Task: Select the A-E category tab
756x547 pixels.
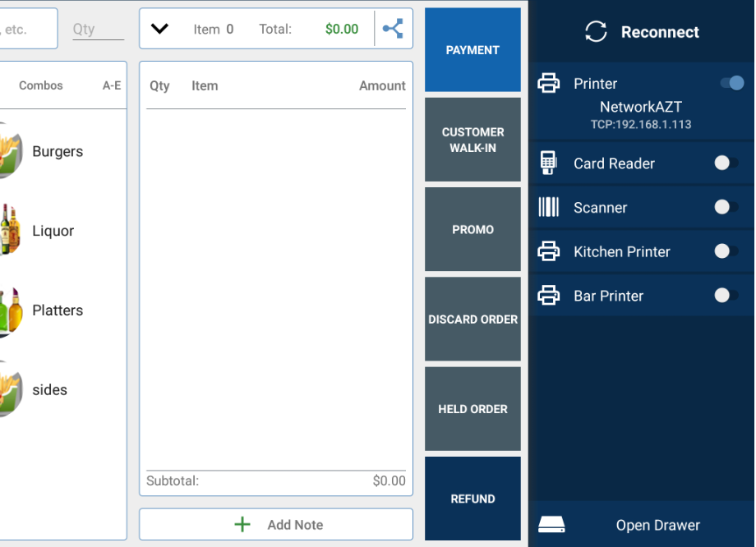Action: coord(112,85)
